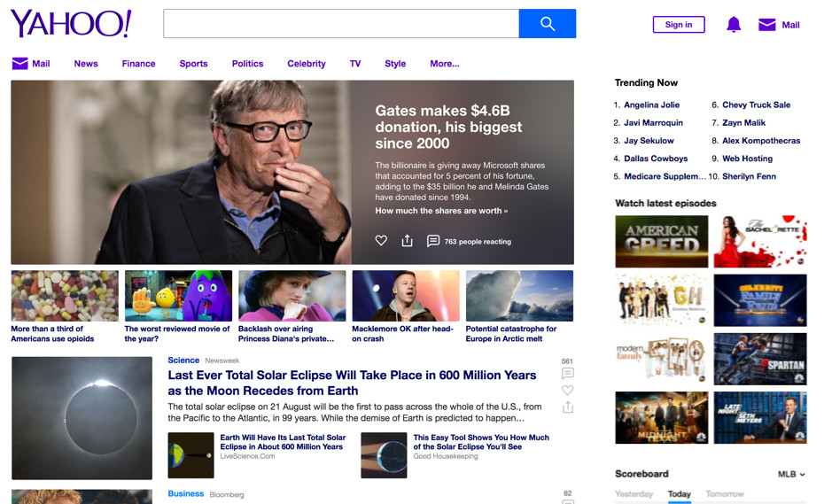Image resolution: width=832 pixels, height=504 pixels.
Task: Open comments on solar eclipse article
Action: click(568, 374)
